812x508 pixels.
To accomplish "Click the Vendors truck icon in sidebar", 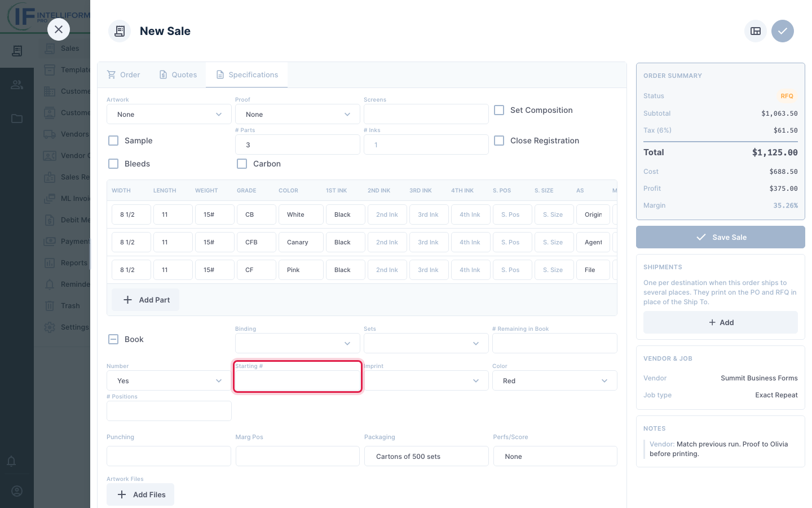I will [50, 134].
